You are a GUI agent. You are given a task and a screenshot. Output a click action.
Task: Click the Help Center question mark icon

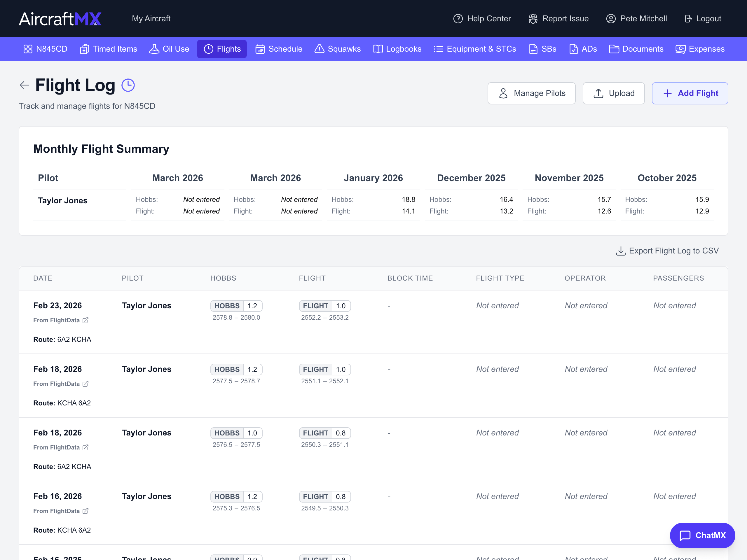(x=458, y=19)
